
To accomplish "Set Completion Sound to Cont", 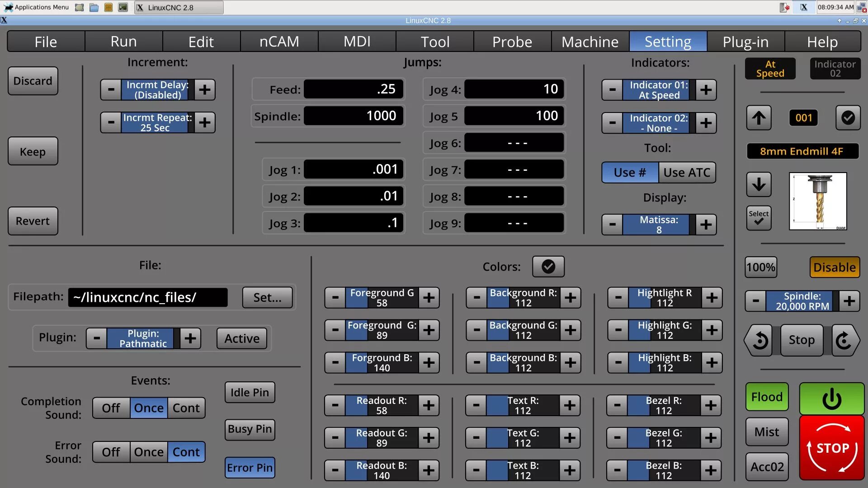I will click(x=186, y=408).
